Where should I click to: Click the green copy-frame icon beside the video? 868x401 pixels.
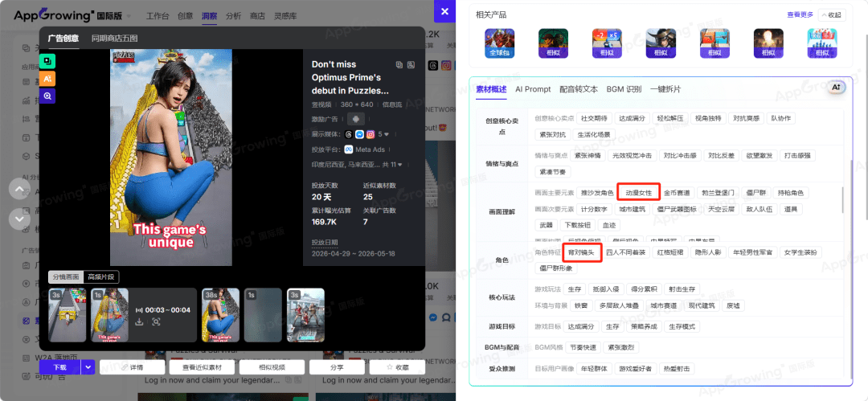point(47,61)
